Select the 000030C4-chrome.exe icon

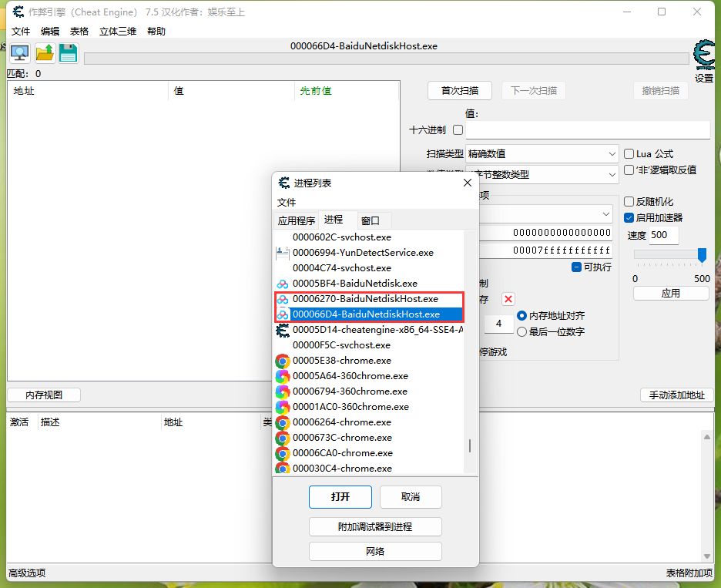click(x=283, y=469)
